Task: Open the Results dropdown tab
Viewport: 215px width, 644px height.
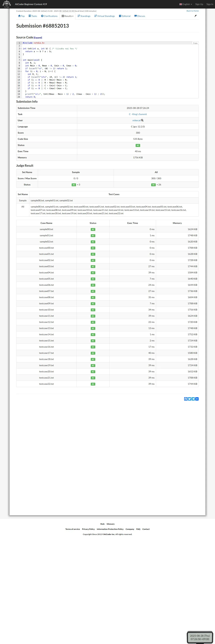Action: pos(68,16)
